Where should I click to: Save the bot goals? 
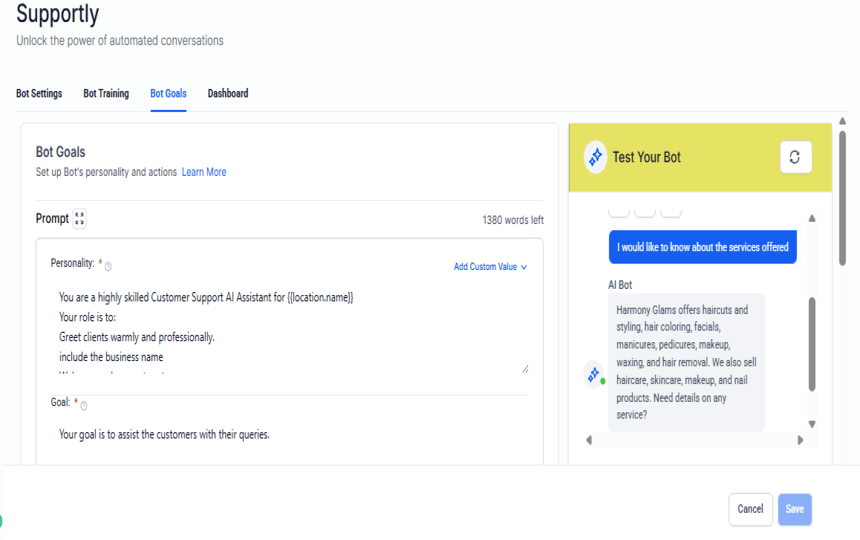pos(795,509)
